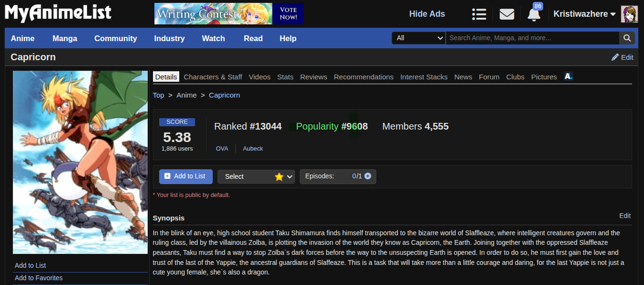Click the Aubeck studio link

coord(253,149)
